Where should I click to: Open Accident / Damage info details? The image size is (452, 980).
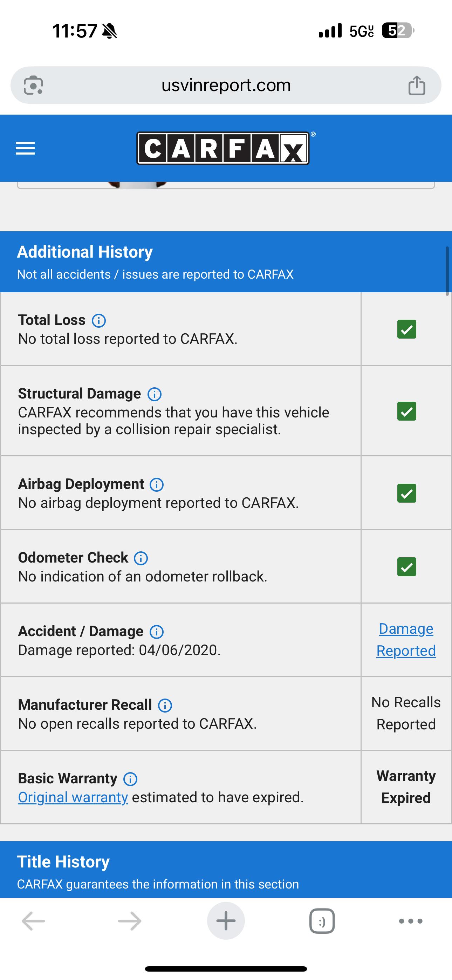[x=156, y=632]
